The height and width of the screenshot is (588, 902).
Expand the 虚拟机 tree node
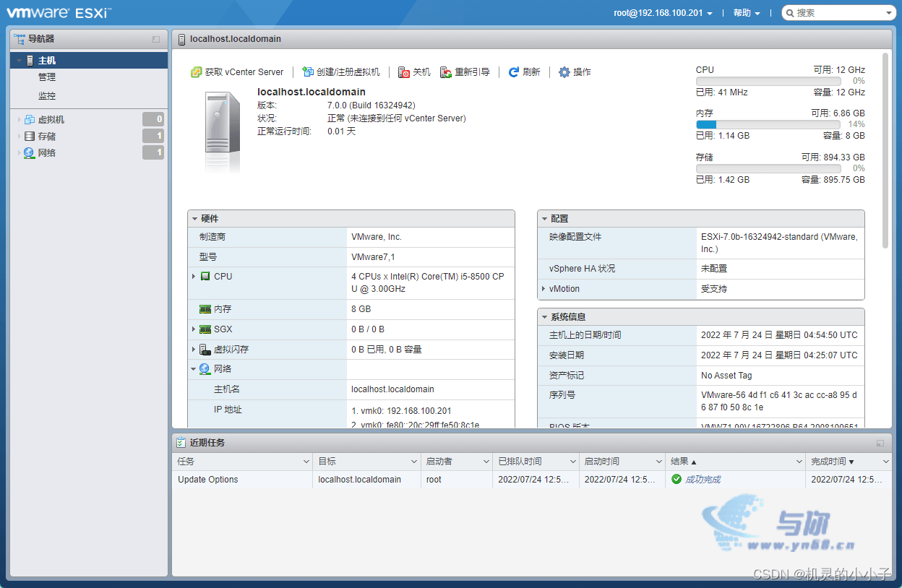[19, 120]
